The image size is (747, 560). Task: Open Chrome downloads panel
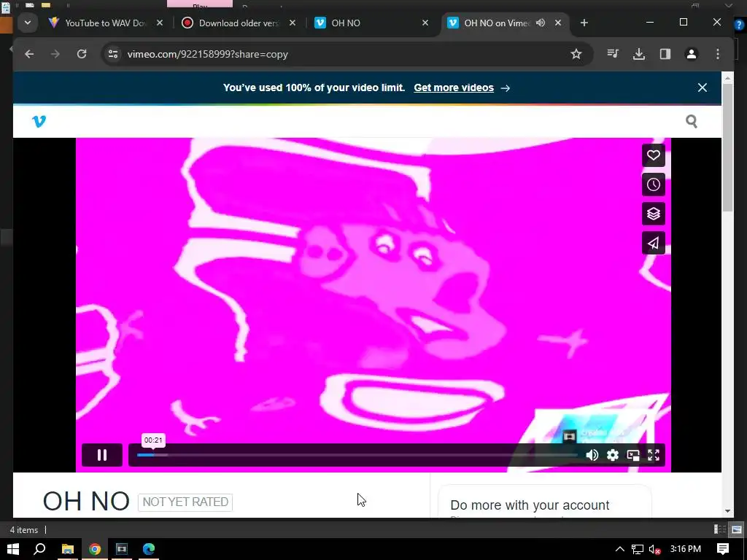click(x=639, y=54)
